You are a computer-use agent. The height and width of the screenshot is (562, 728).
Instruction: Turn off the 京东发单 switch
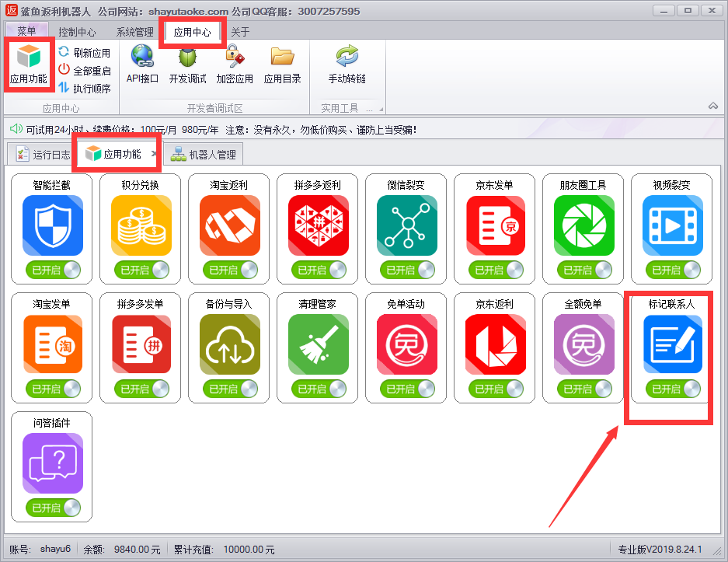pyautogui.click(x=496, y=270)
